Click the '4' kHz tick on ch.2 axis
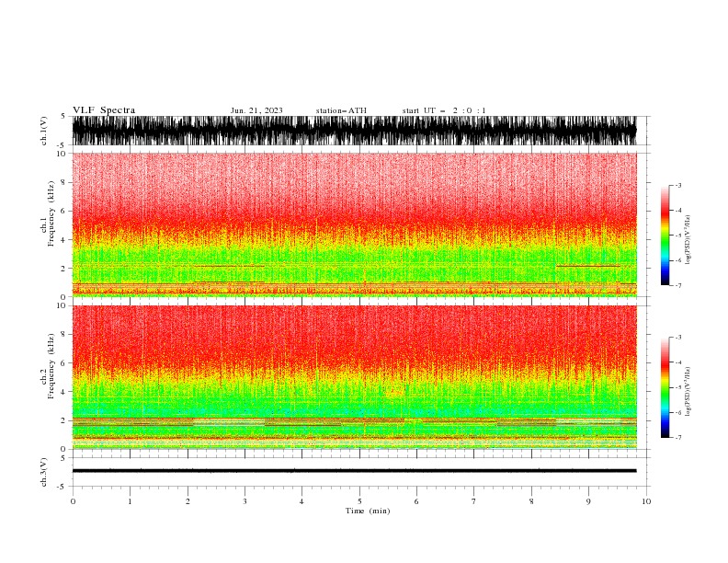 coord(63,392)
